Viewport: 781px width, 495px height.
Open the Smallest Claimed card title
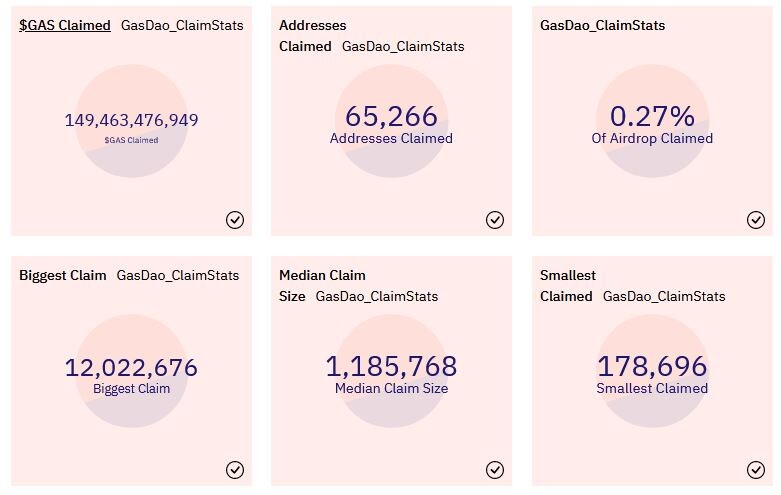(x=568, y=286)
